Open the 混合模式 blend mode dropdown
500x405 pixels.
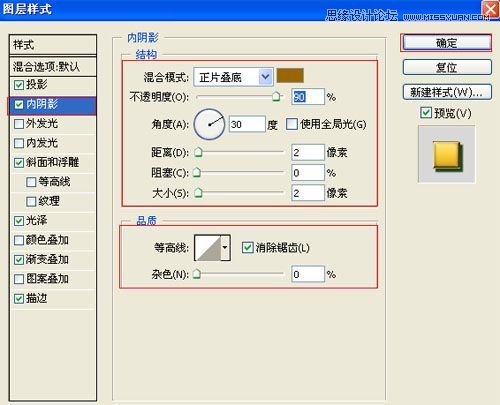[233, 77]
